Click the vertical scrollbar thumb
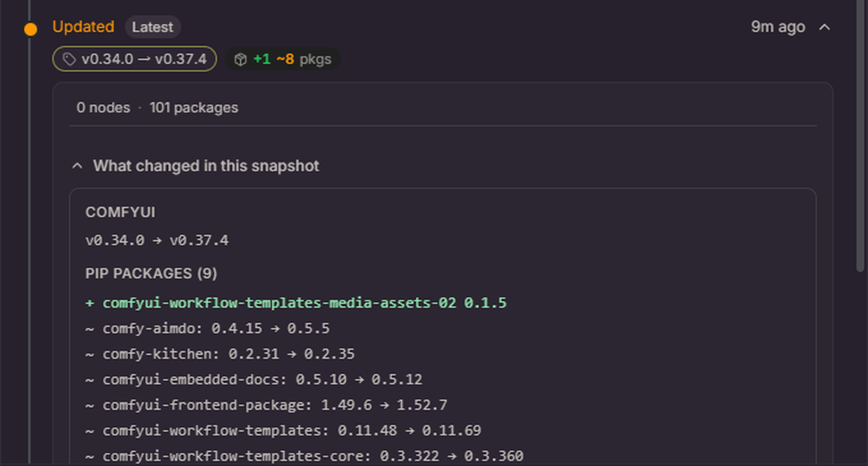The image size is (868, 466). (860, 136)
